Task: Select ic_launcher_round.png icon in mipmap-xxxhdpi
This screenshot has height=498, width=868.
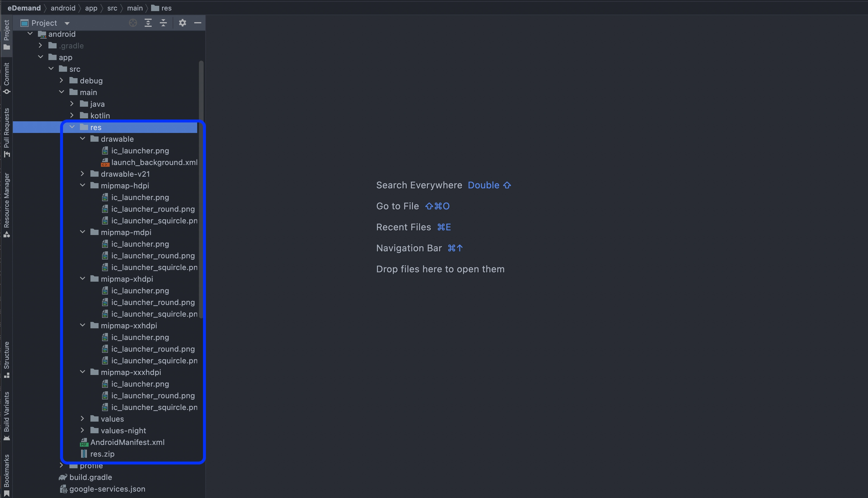Action: (105, 395)
